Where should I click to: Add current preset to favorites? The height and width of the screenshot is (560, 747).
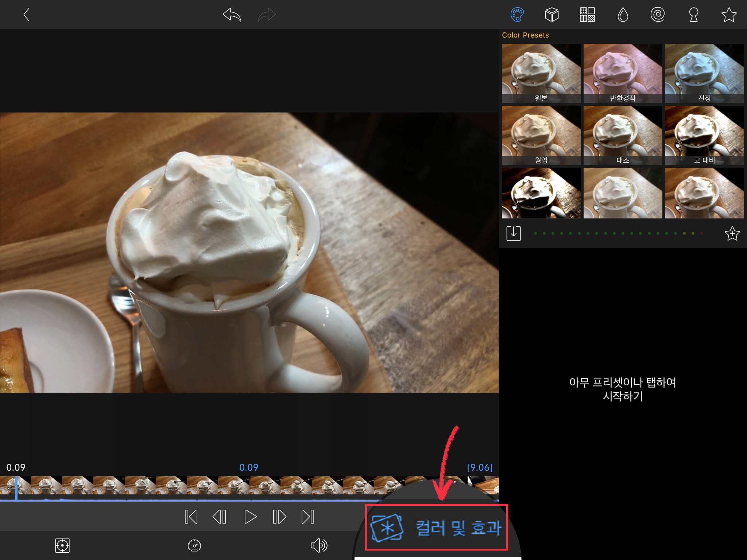[x=732, y=234]
